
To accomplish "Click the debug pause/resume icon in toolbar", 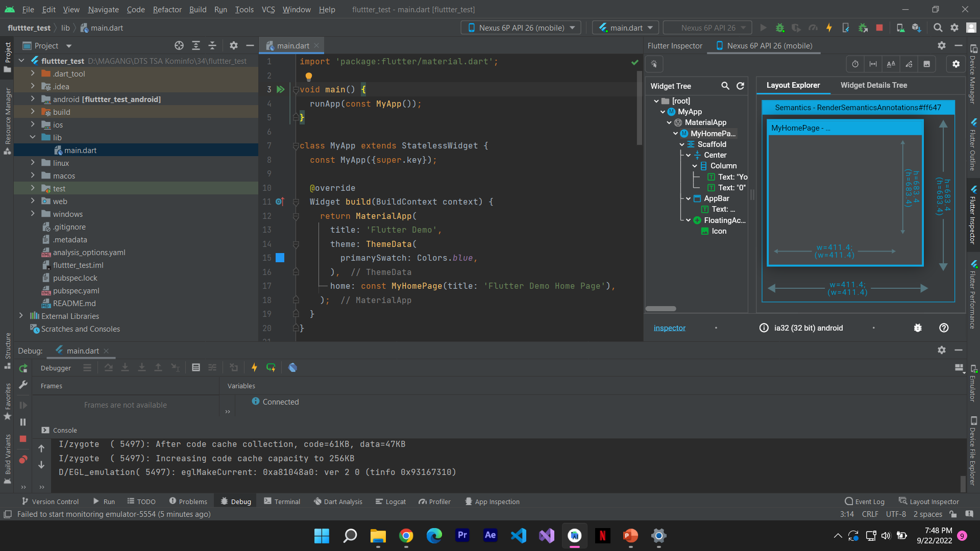I will [x=23, y=421].
